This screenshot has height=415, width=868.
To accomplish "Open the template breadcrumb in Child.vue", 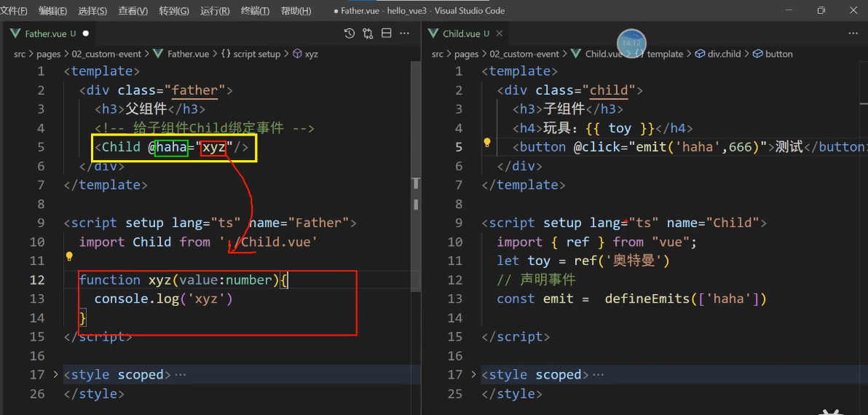I will [x=658, y=54].
